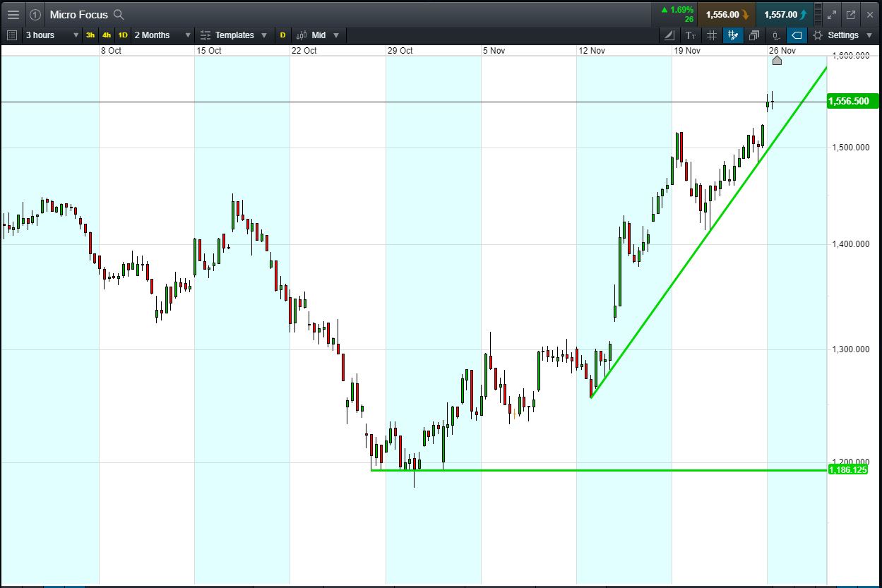Expand the 2 Months period dropdown

162,35
